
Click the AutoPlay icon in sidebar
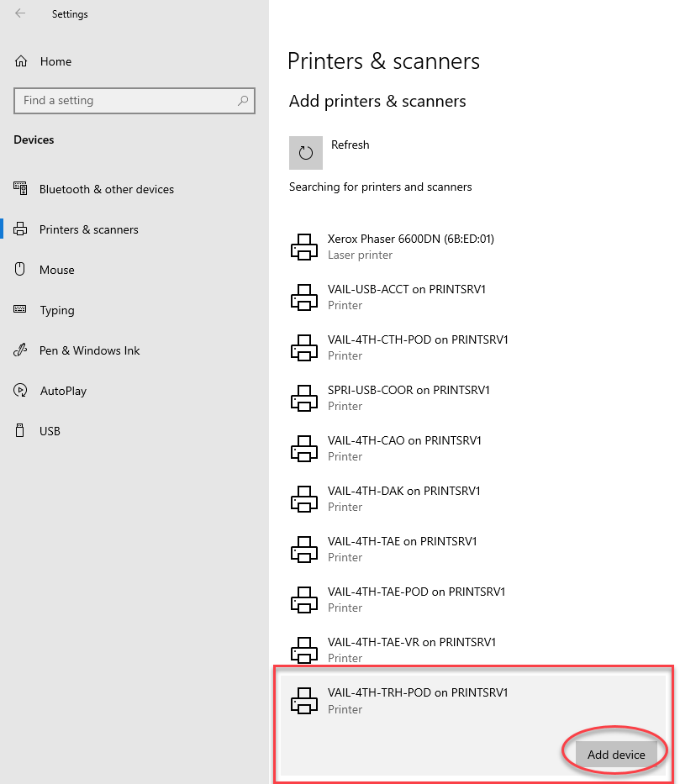pos(21,391)
